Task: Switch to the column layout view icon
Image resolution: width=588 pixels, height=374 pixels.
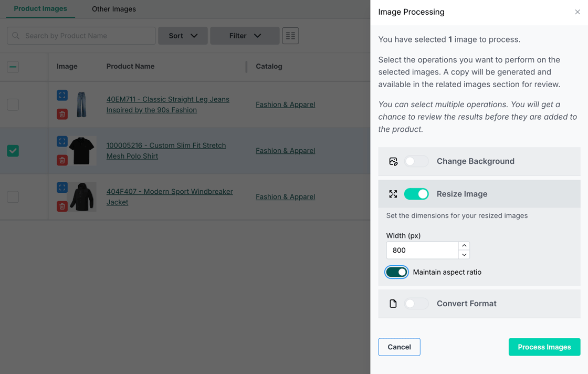Action: pos(290,36)
